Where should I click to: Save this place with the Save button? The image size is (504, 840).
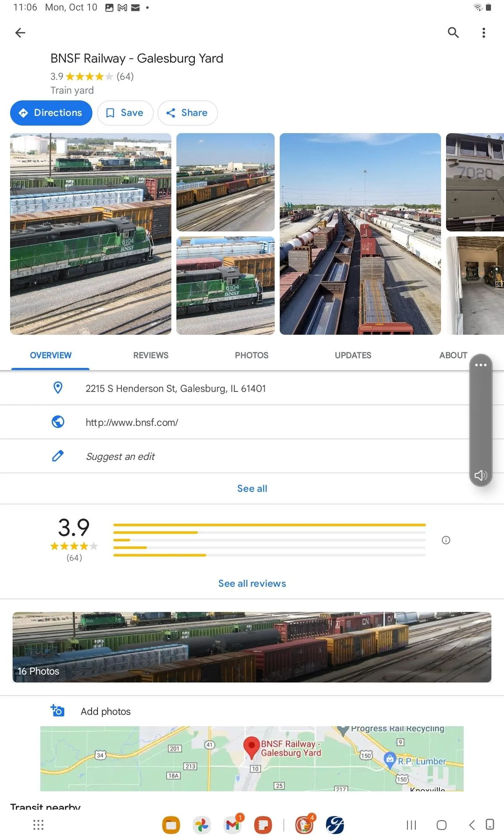point(125,113)
